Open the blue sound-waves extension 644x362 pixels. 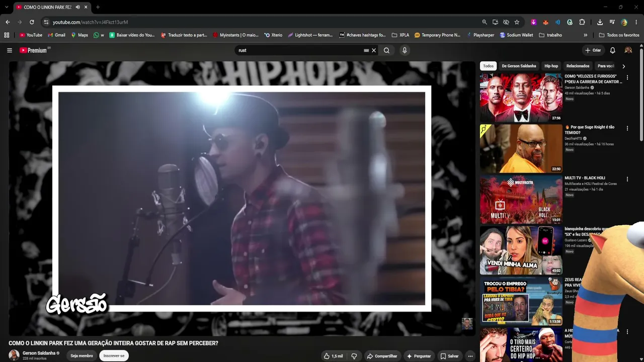[x=558, y=22]
